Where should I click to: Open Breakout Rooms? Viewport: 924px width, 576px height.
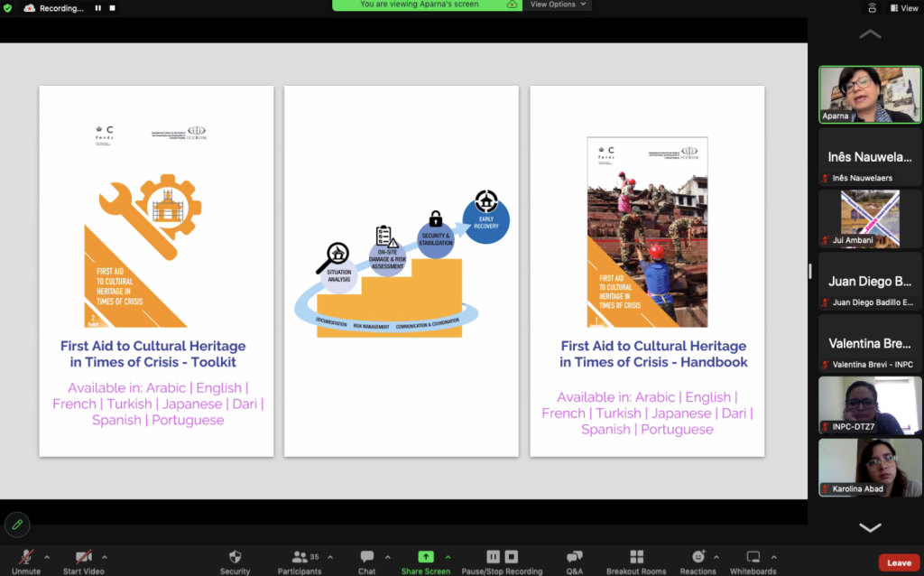[636, 557]
